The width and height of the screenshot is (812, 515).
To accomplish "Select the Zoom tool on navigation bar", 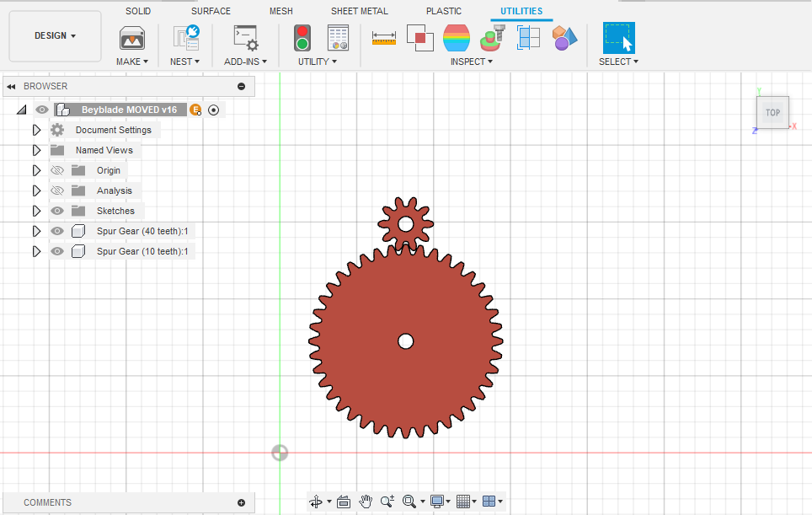I will [x=387, y=502].
